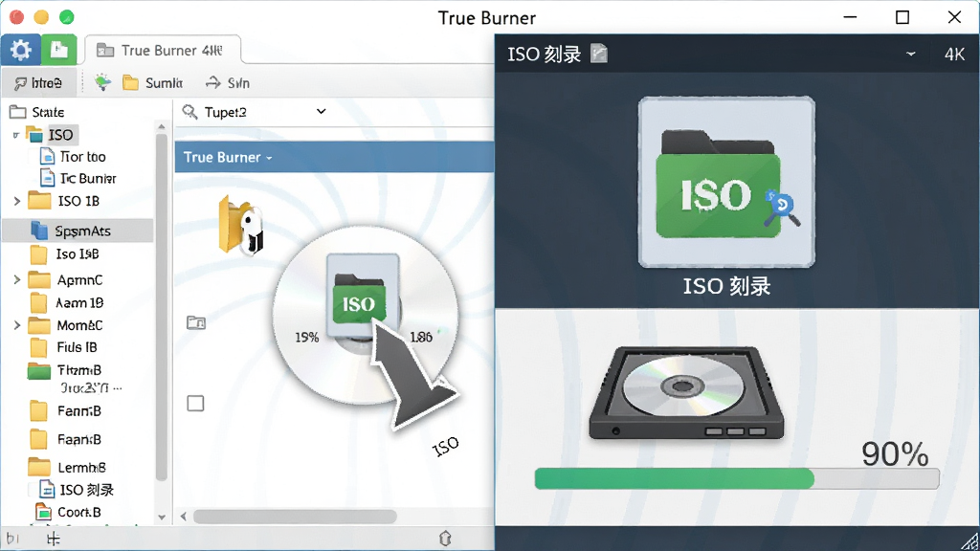Open the Tupet3 dropdown
980x551 pixels.
[321, 112]
